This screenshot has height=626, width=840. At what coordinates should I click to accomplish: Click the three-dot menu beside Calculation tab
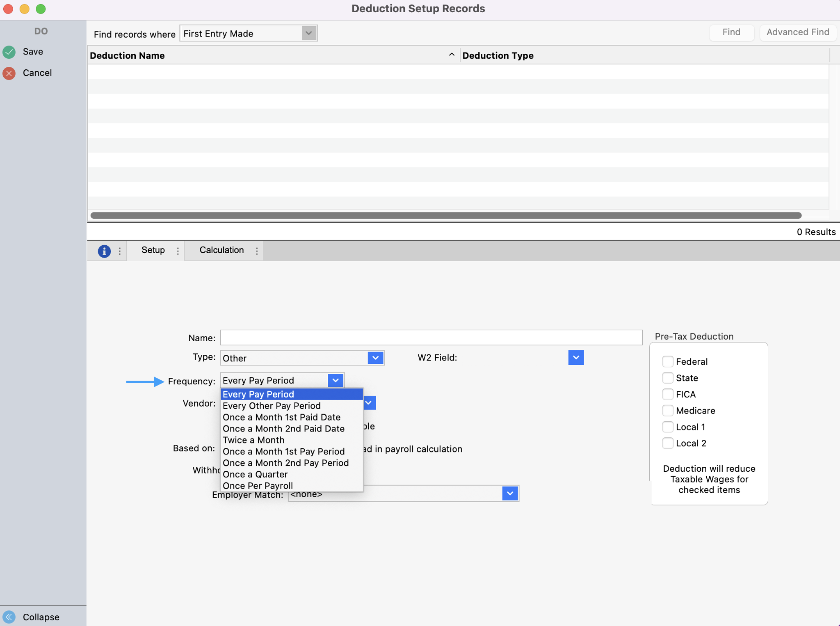[x=257, y=251]
